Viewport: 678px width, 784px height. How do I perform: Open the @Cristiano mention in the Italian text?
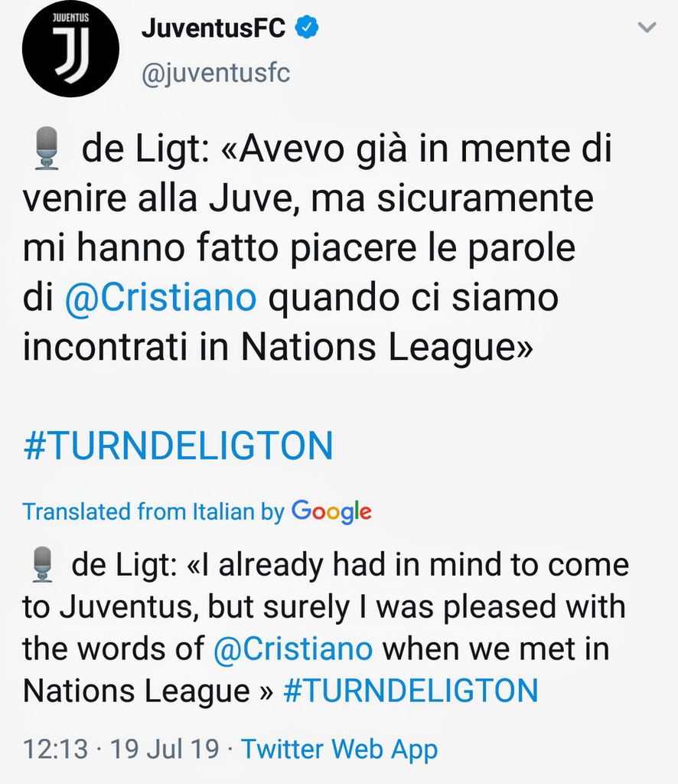(x=161, y=299)
